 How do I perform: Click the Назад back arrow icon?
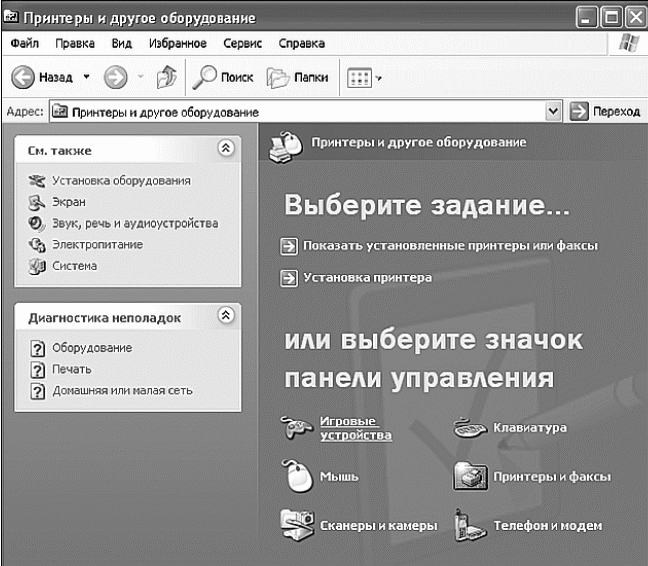tap(23, 77)
